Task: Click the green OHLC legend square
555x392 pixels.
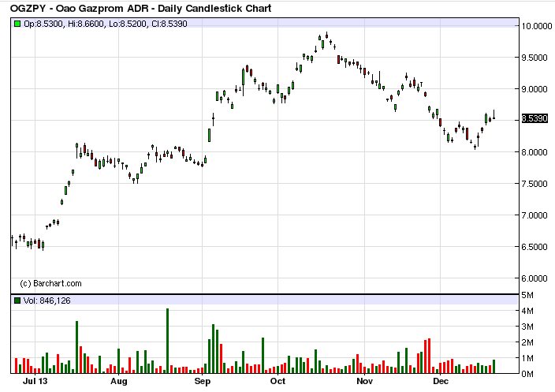Action: point(17,24)
